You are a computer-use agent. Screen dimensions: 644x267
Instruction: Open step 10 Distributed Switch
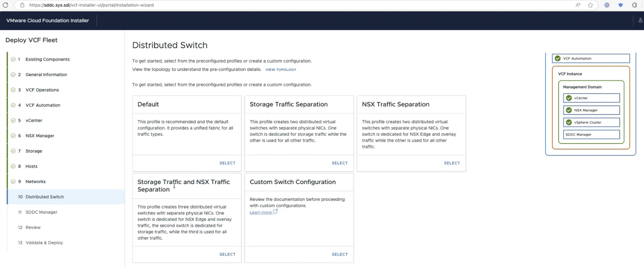[66, 197]
